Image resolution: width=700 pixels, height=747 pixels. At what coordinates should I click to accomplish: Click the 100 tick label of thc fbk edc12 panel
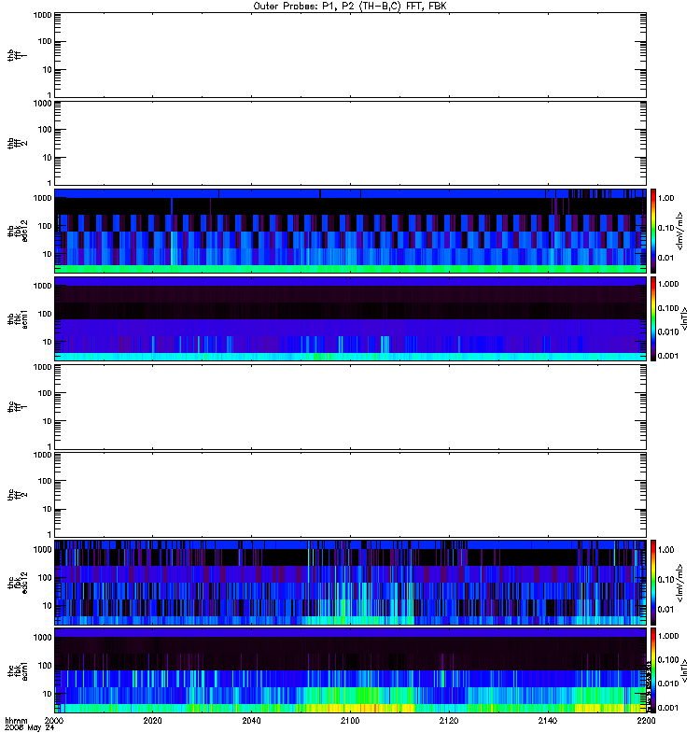click(x=45, y=577)
